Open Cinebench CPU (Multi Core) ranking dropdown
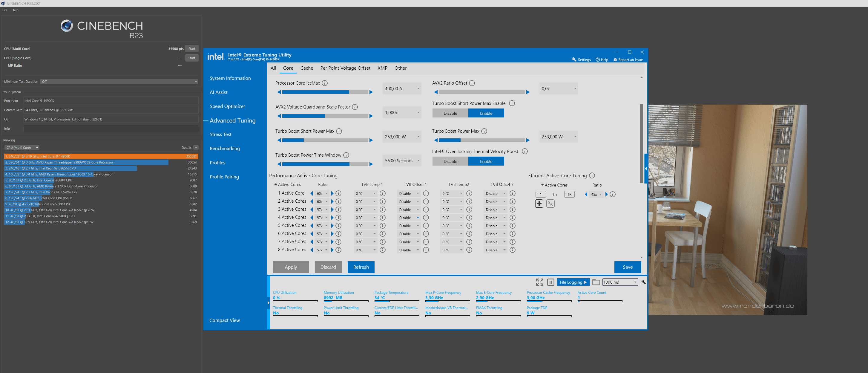Viewport: 868px width, 373px height. point(22,148)
